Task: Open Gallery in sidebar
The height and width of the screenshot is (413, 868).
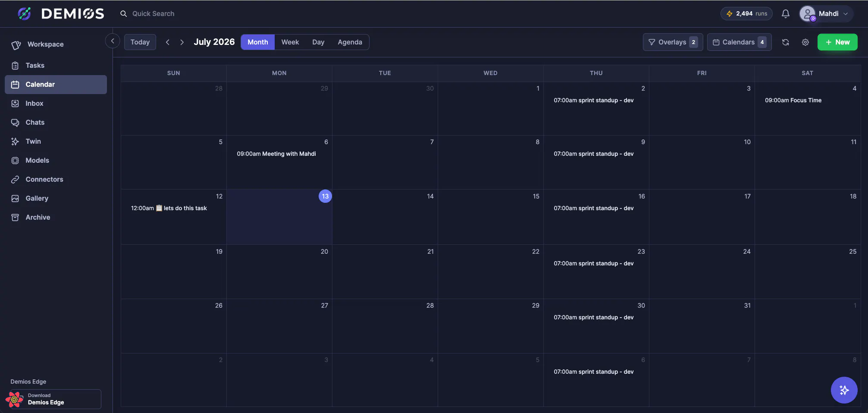Action: pos(56,199)
